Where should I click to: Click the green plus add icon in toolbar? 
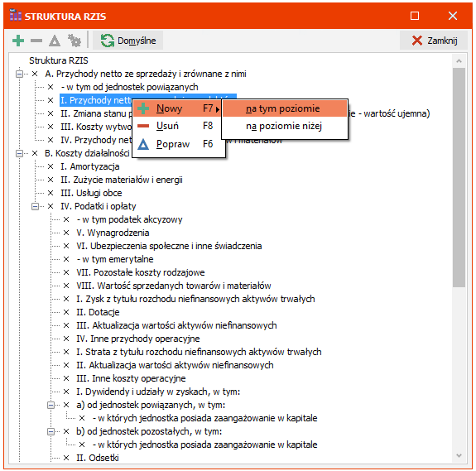point(18,41)
